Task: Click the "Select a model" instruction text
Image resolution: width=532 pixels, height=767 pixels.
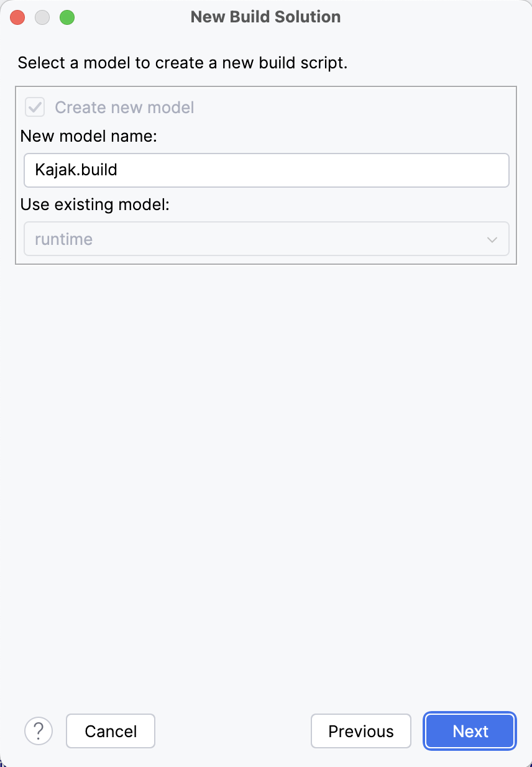Action: tap(182, 63)
